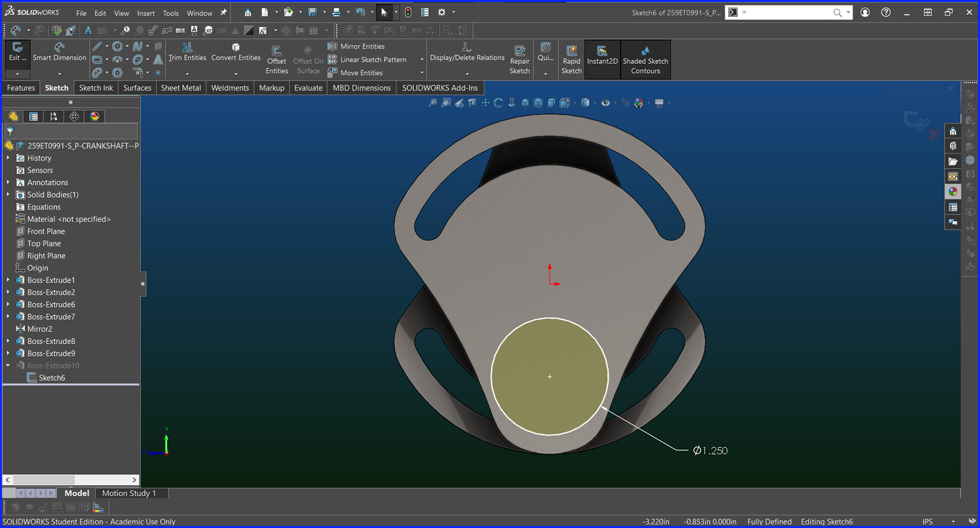
Task: Select the Smart Dimension tool
Action: tap(59, 52)
